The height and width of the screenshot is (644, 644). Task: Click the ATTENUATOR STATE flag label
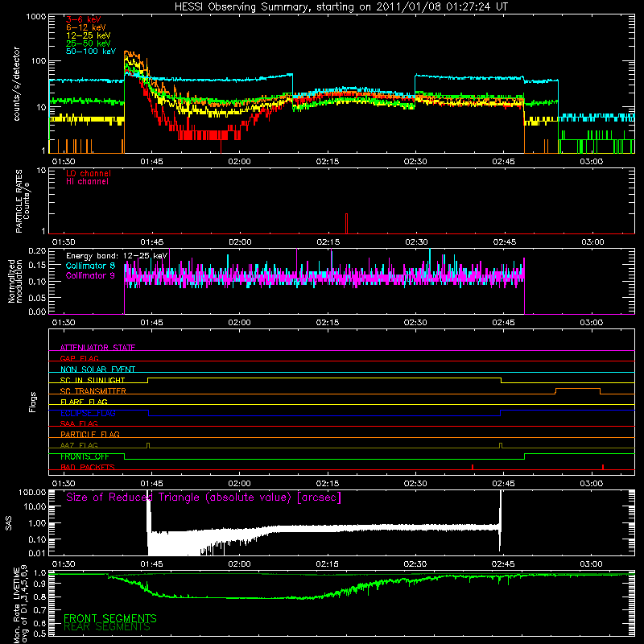tap(97, 348)
